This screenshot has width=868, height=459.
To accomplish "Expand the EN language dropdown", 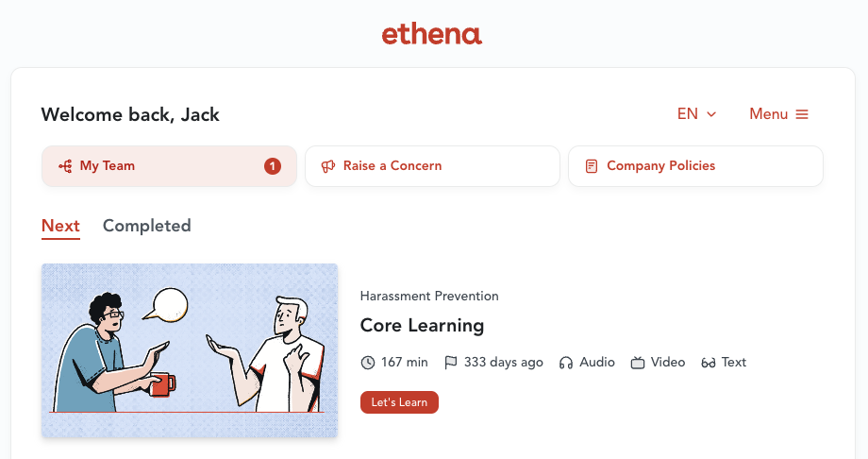I will [x=696, y=114].
